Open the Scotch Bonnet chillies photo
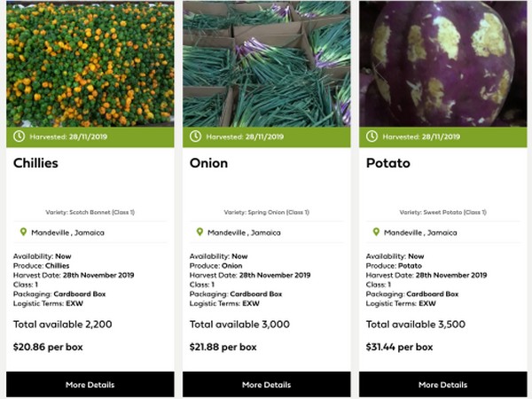This screenshot has height=399, width=532. point(90,64)
